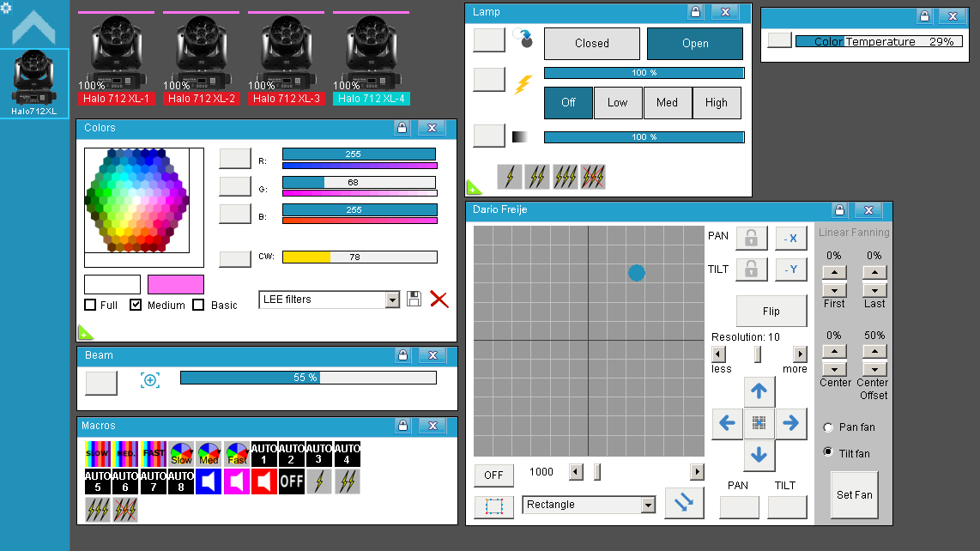Set shutter to Open

click(695, 43)
